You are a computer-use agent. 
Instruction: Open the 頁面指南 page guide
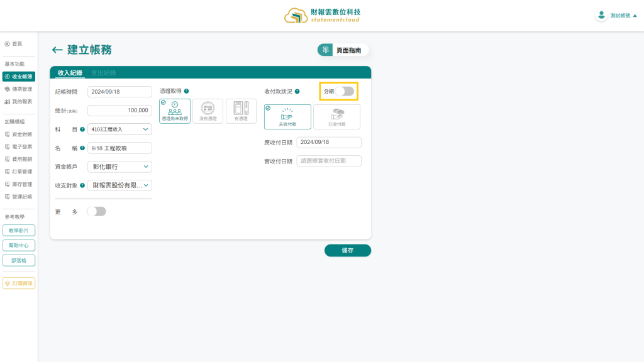[x=343, y=50]
